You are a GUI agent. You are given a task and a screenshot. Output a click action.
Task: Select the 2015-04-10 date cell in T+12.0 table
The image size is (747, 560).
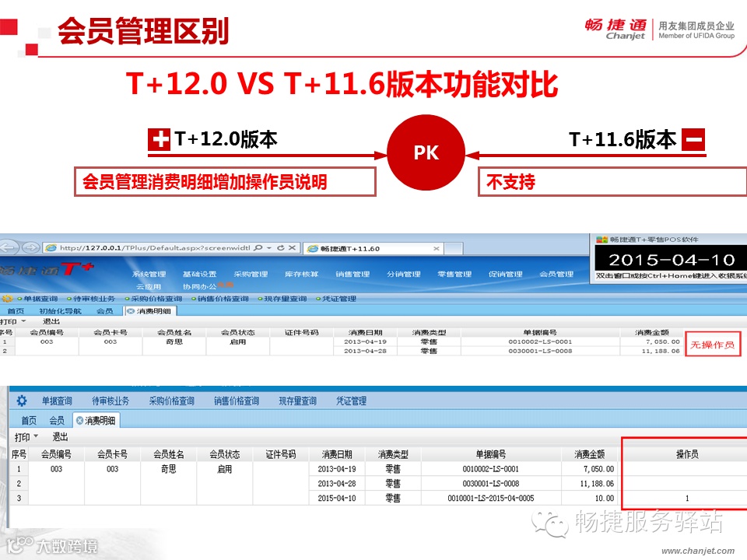337,498
